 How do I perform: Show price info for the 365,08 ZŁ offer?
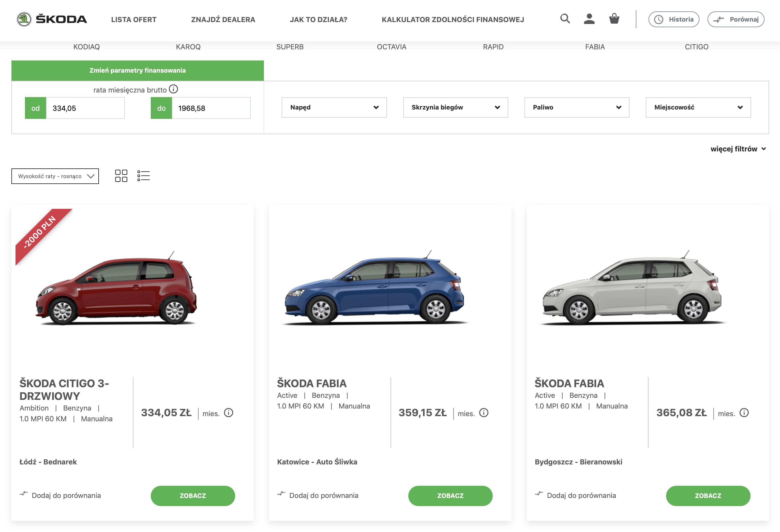pyautogui.click(x=744, y=413)
